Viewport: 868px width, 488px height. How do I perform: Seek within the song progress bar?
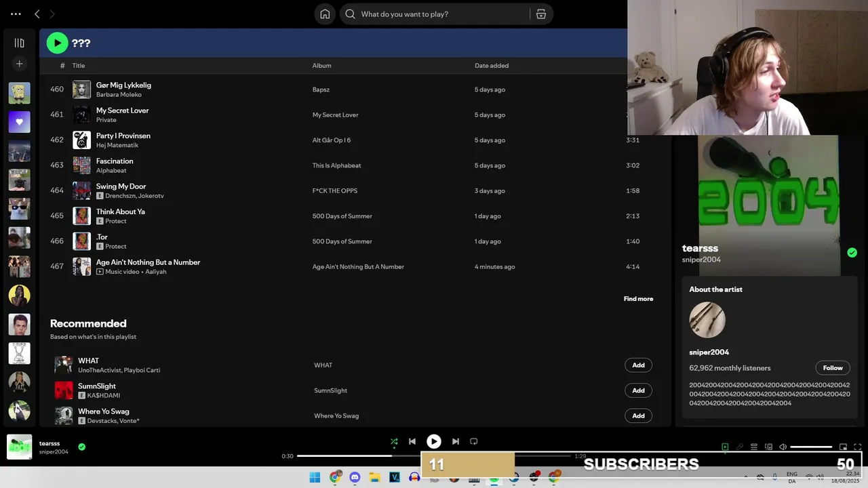[434, 456]
